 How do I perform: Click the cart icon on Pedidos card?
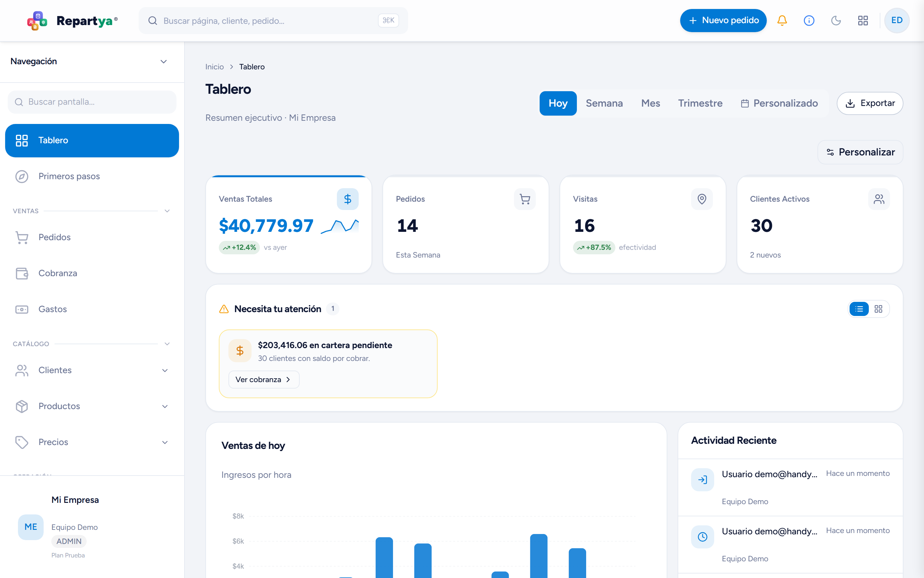(x=525, y=199)
